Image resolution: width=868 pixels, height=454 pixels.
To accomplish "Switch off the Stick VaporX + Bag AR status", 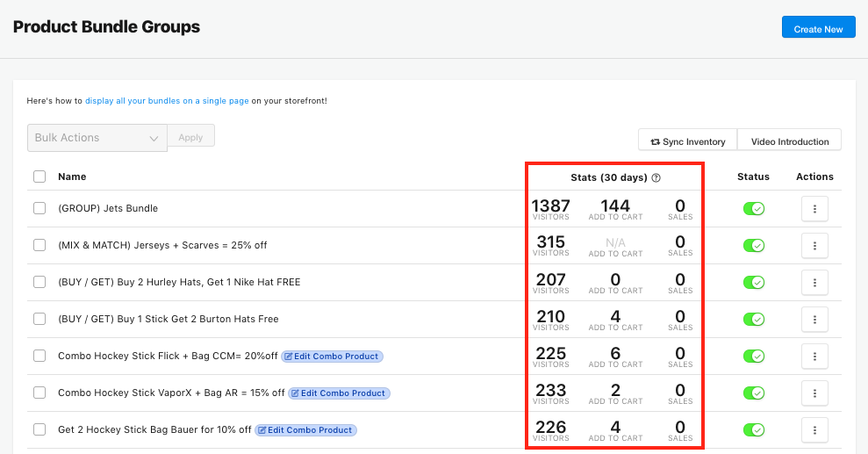I will click(x=753, y=393).
